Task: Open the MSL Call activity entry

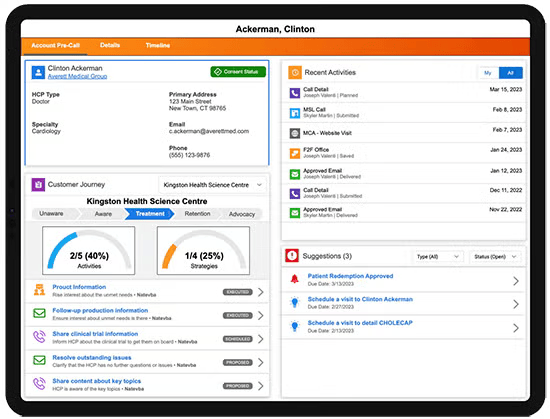Action: tap(404, 113)
